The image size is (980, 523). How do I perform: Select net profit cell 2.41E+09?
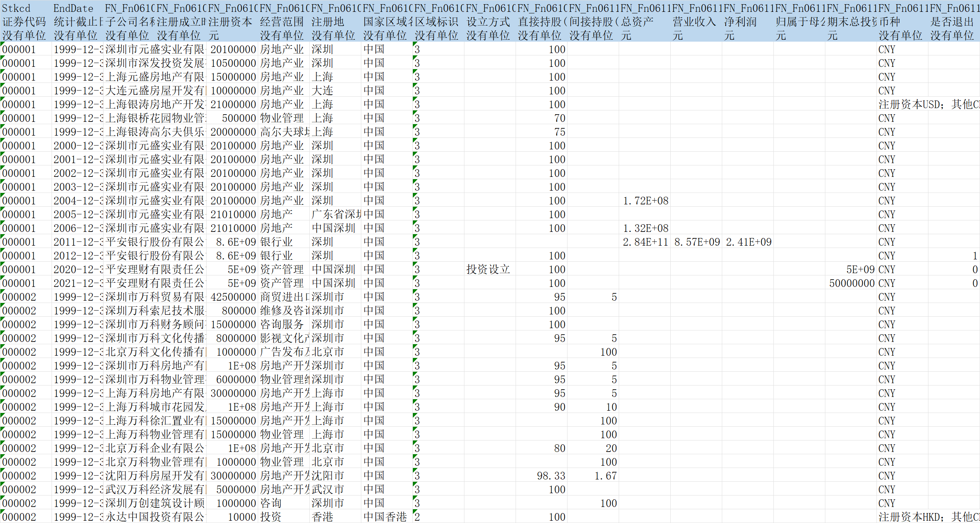[748, 242]
